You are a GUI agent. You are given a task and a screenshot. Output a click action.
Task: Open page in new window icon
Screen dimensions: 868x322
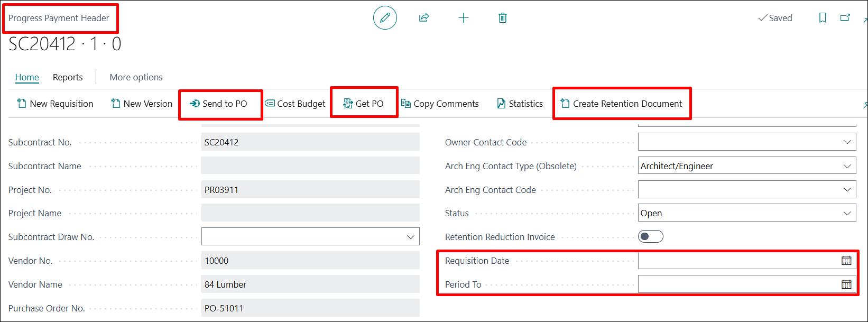coord(845,18)
